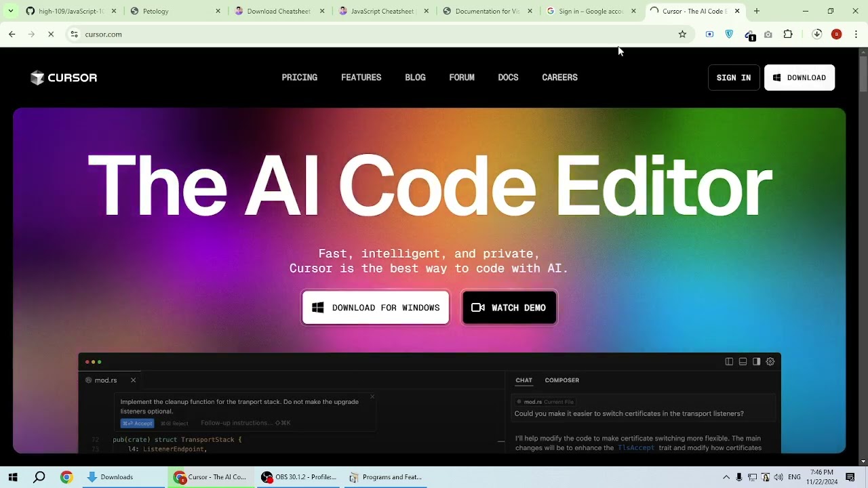The image size is (868, 488).
Task: Select the mod.rs file tab
Action: pos(105,380)
